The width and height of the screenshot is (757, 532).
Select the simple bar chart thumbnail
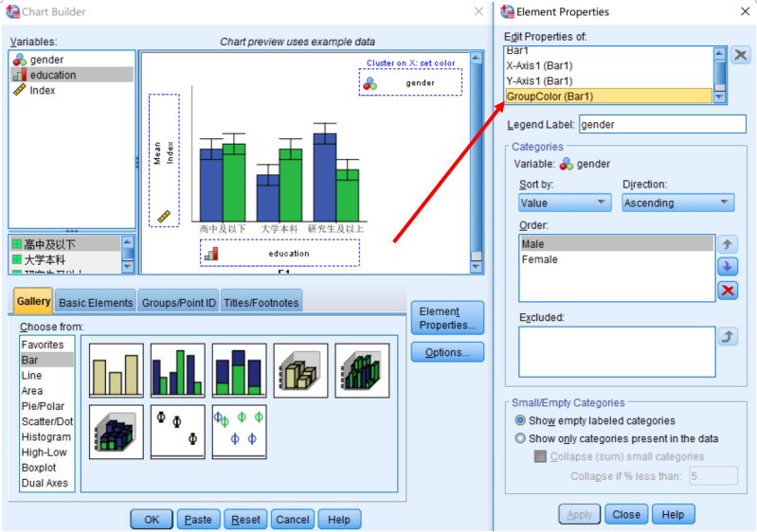click(x=117, y=370)
